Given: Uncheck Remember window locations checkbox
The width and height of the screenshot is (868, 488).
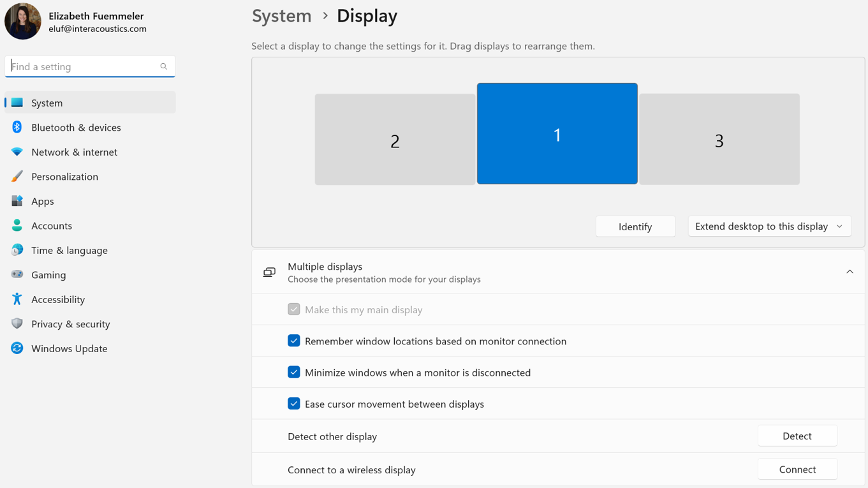Looking at the screenshot, I should (x=294, y=341).
